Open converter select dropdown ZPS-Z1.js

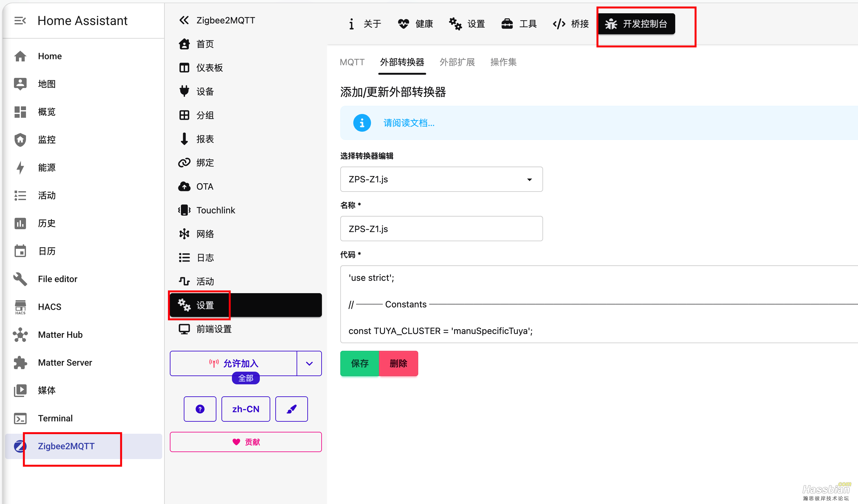tap(441, 179)
